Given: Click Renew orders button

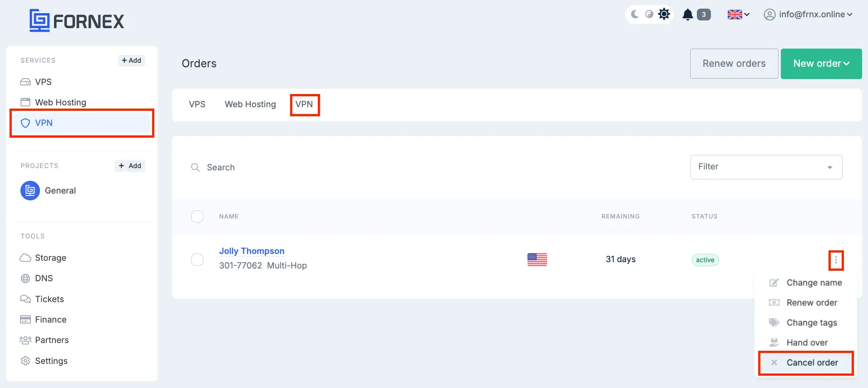Looking at the screenshot, I should click(734, 64).
